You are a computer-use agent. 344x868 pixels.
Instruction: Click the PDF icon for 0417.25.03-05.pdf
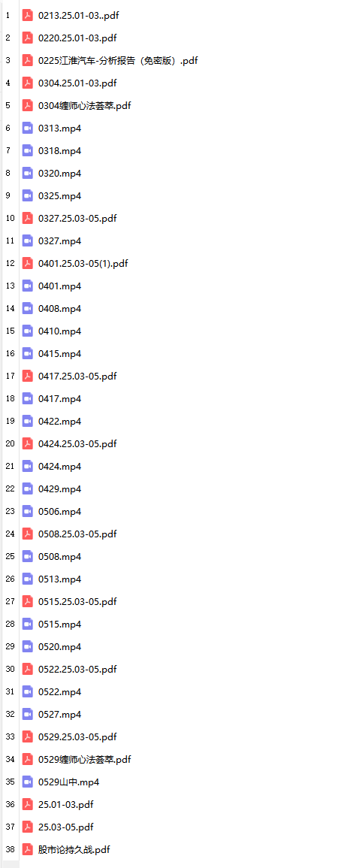tap(28, 376)
